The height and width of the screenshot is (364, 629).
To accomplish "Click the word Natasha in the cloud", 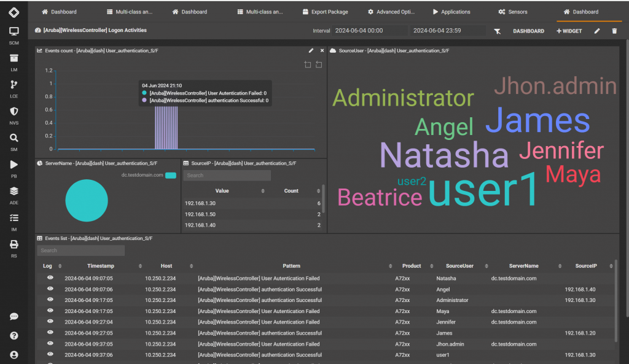I will [x=444, y=155].
